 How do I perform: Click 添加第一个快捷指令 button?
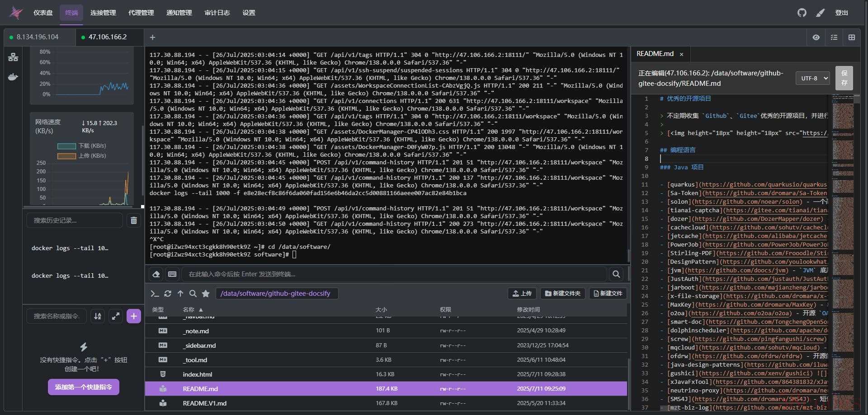click(x=84, y=387)
